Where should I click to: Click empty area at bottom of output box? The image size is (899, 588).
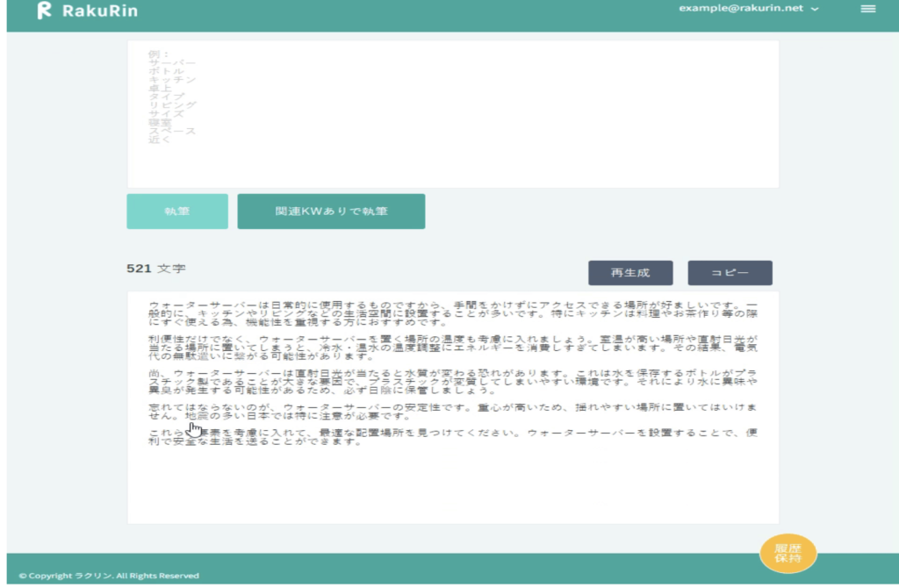point(452,491)
